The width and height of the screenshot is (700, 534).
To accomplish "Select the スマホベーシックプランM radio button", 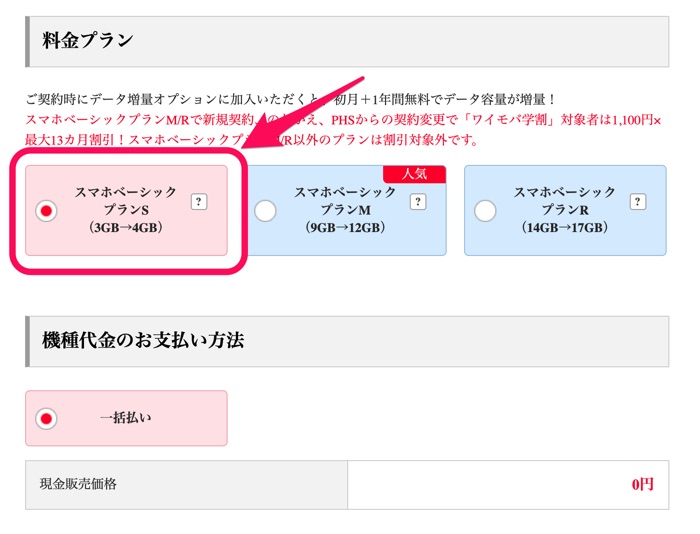I will 265,210.
